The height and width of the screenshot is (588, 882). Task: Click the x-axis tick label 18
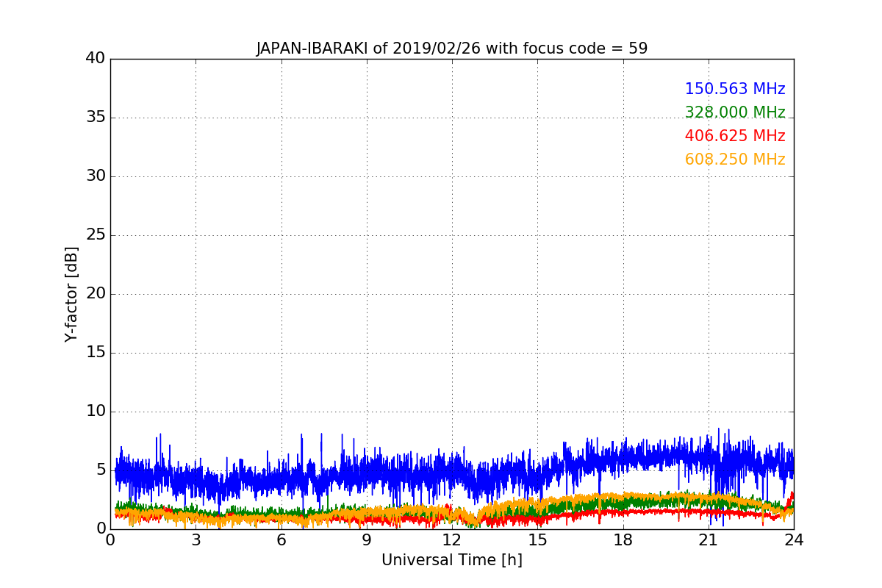coord(623,540)
